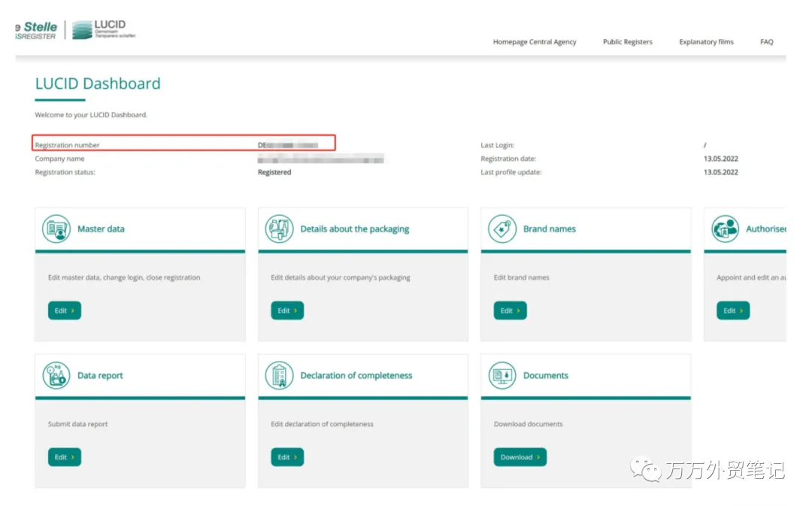Click the Last Login label
The width and height of the screenshot is (812, 506).
coord(497,145)
